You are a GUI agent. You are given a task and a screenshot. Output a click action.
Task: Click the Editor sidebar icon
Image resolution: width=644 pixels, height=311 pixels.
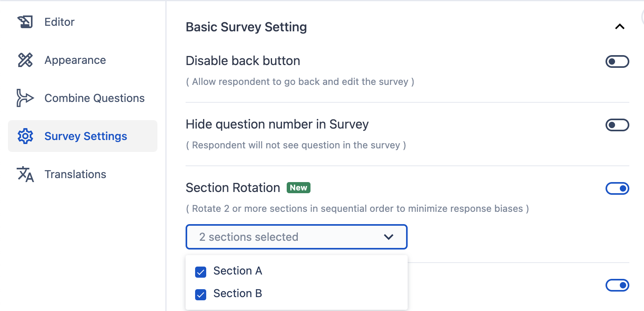(x=25, y=22)
